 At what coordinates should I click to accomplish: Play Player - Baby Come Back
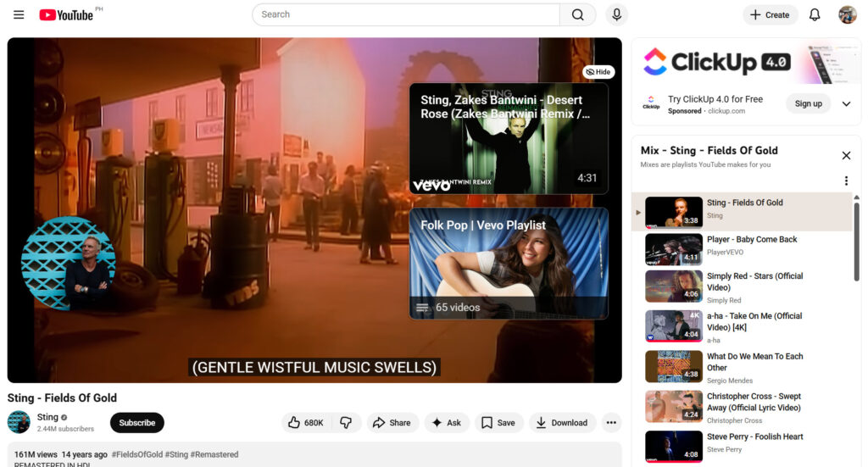pyautogui.click(x=742, y=249)
